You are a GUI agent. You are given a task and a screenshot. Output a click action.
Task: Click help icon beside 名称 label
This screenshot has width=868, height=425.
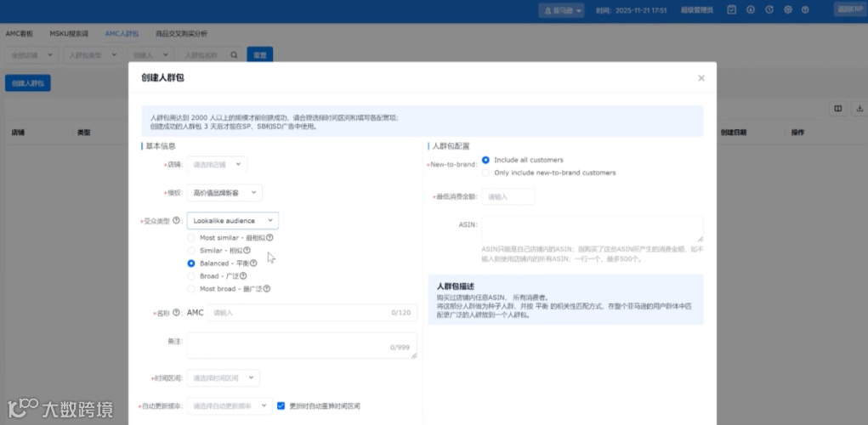pyautogui.click(x=177, y=313)
